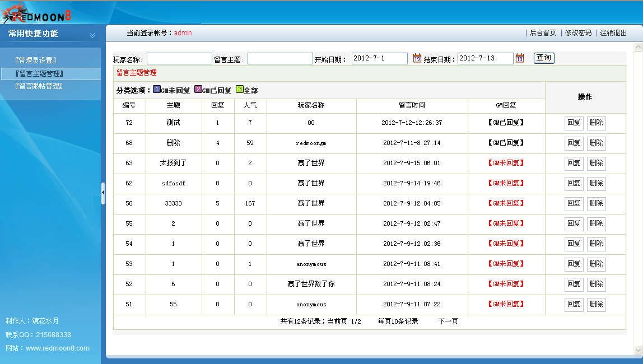Click 删除 for message 56

(x=597, y=203)
